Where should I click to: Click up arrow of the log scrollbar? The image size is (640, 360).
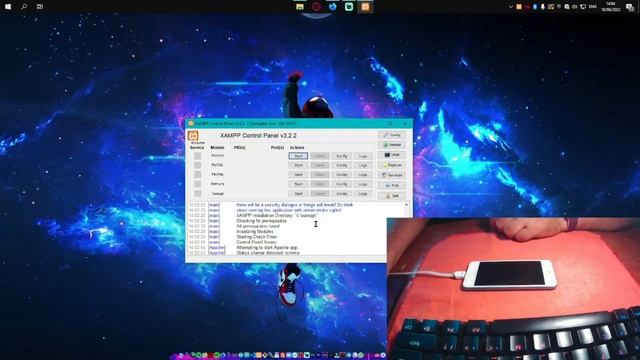406,204
